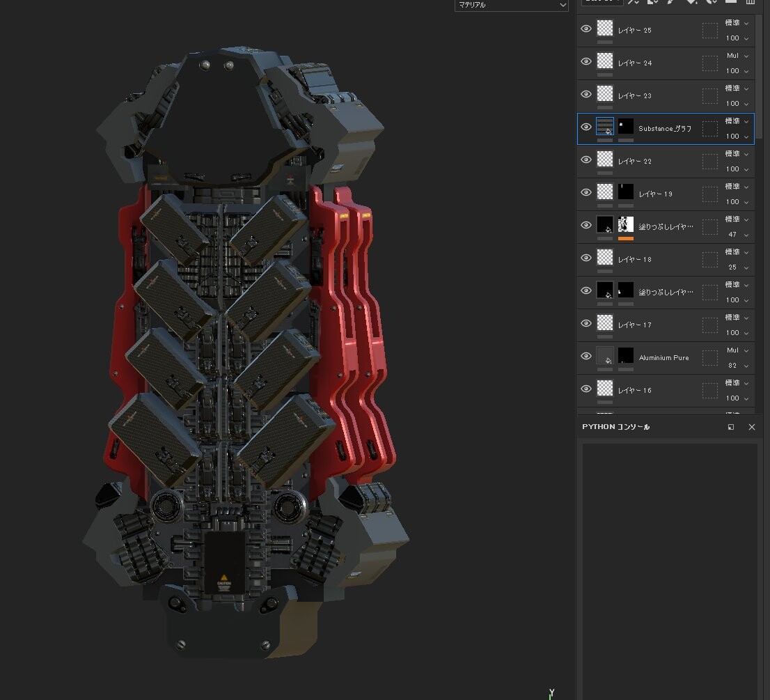This screenshot has width=770, height=700.
Task: Click the PYTHON コンソール panel title tab
Action: point(615,427)
